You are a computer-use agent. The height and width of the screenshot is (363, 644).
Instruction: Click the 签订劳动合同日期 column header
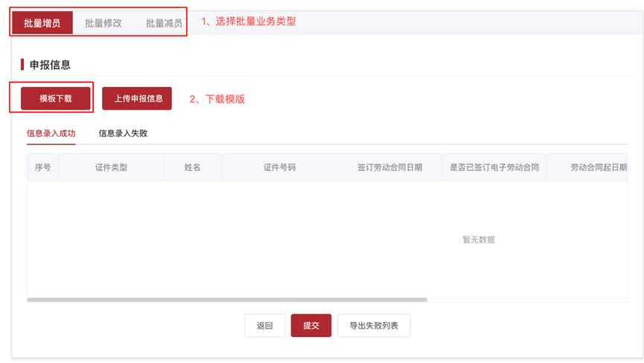pos(389,167)
